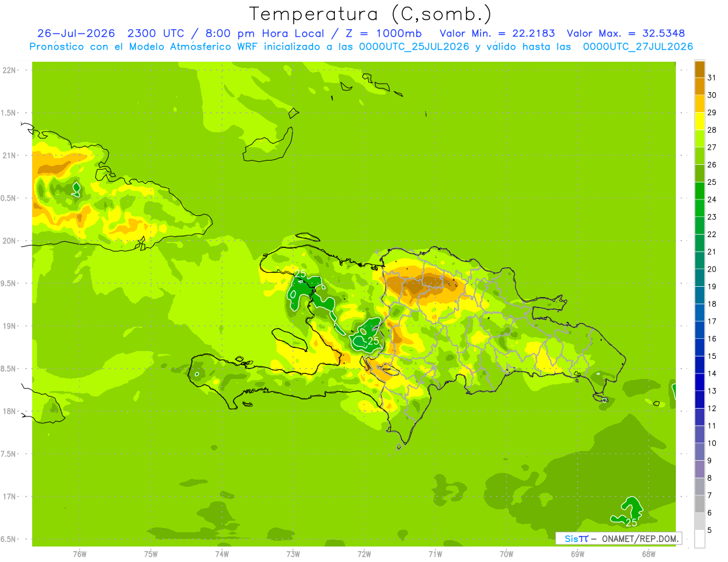Image resolution: width=728 pixels, height=562 pixels.
Task: Click the gray legend band between 6 and 7
Action: 699,504
